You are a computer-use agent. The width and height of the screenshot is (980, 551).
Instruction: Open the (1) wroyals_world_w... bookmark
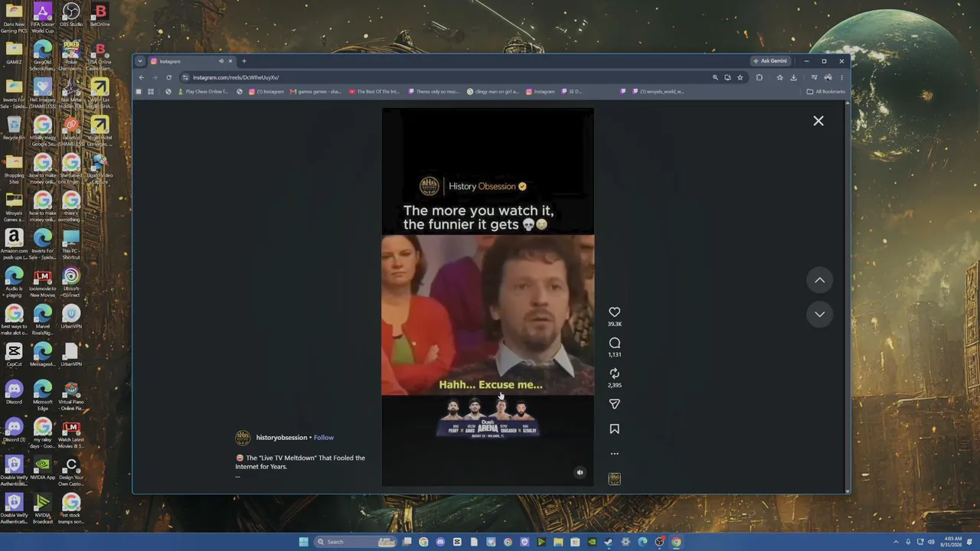tap(658, 92)
